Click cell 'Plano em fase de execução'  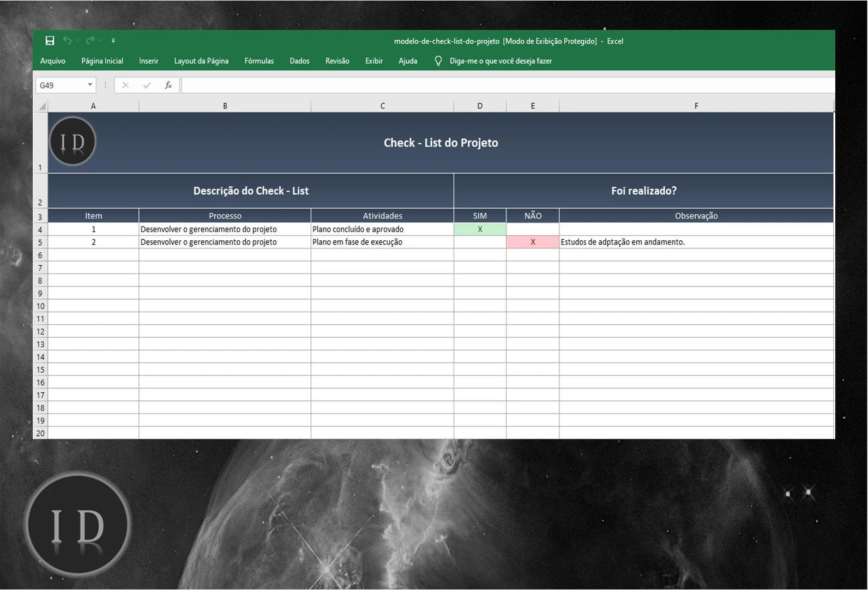[x=382, y=242]
